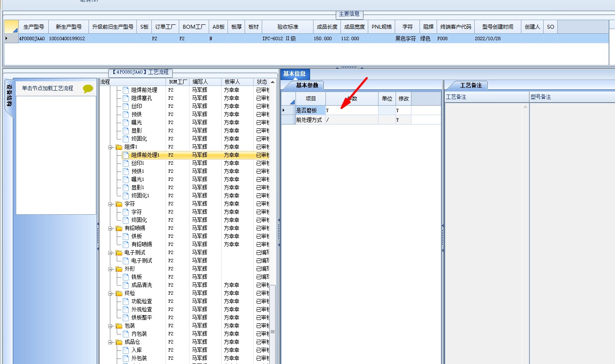Select the 阻焊前处理 tree row

tap(144, 90)
